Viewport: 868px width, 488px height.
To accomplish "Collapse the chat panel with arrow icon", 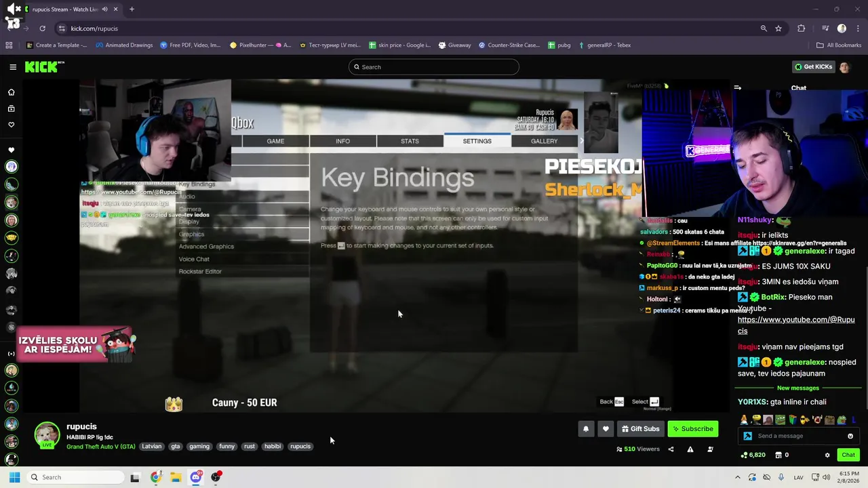I will (738, 87).
